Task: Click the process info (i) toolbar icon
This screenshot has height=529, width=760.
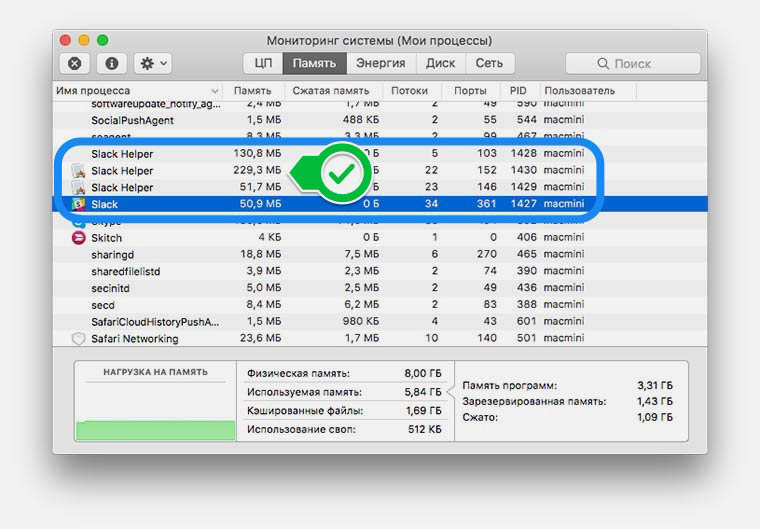Action: coord(111,63)
